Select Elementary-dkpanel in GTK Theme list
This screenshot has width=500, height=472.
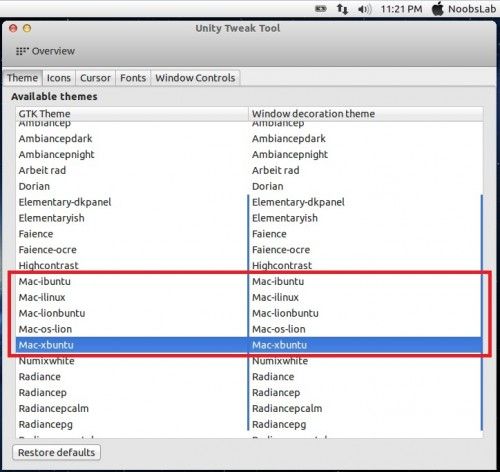click(132, 202)
